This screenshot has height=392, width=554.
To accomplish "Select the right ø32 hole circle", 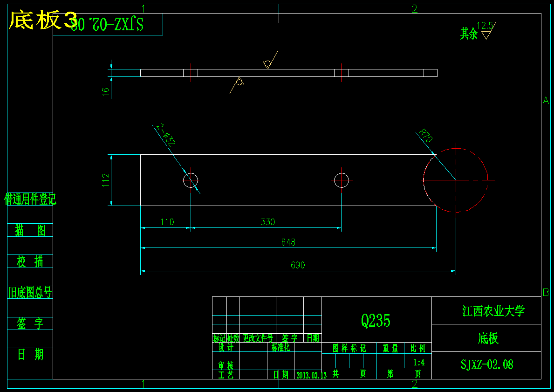I will (x=342, y=180).
